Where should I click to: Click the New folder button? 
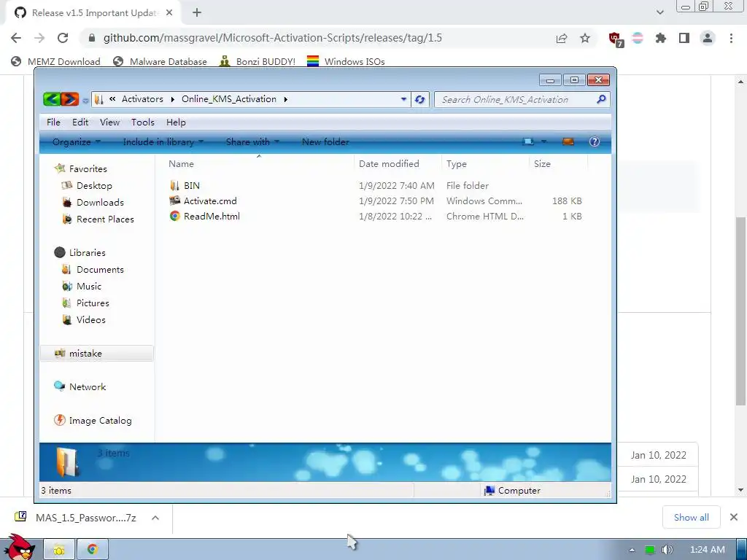click(x=325, y=141)
